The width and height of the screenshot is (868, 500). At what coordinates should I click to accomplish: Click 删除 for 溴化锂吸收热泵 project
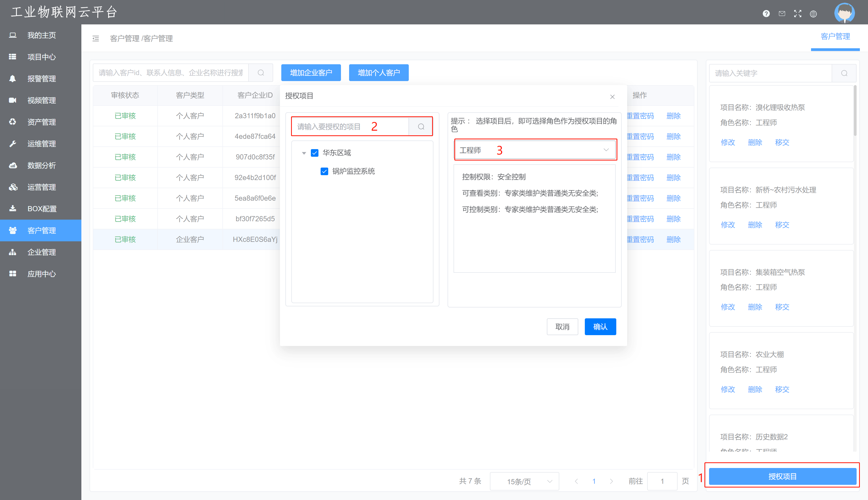[755, 143]
